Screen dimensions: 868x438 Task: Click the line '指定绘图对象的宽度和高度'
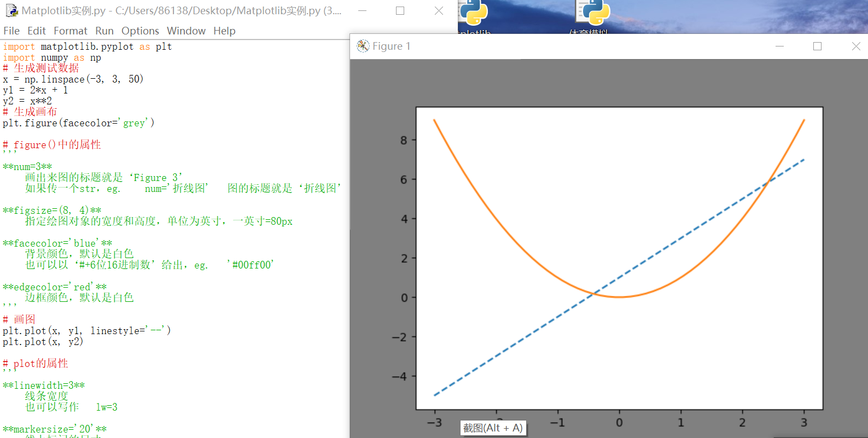pos(159,221)
